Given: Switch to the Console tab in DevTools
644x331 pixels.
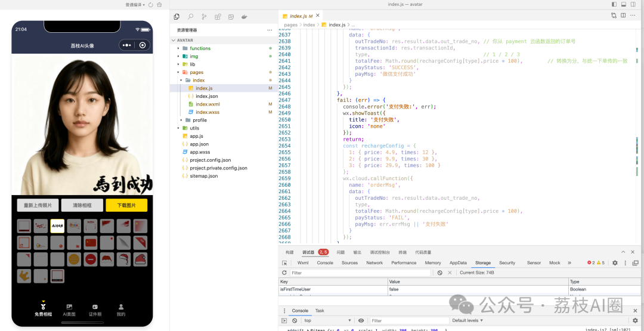Looking at the screenshot, I should pyautogui.click(x=325, y=263).
